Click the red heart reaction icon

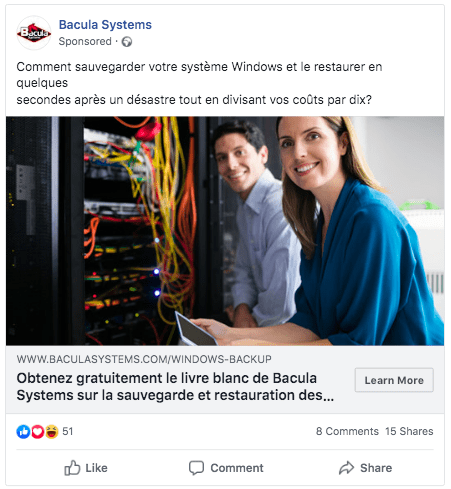pyautogui.click(x=38, y=432)
